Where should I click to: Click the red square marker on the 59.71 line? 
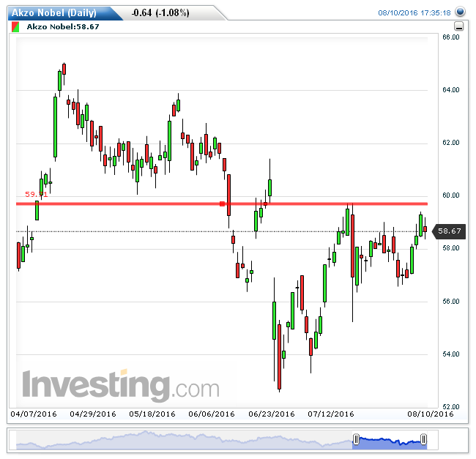[222, 204]
